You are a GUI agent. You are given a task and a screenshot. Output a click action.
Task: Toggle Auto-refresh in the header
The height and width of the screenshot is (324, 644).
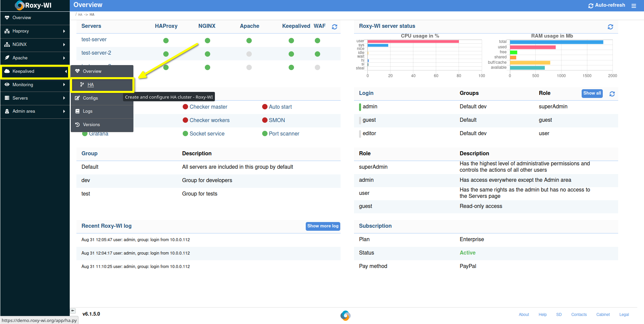tap(606, 5)
